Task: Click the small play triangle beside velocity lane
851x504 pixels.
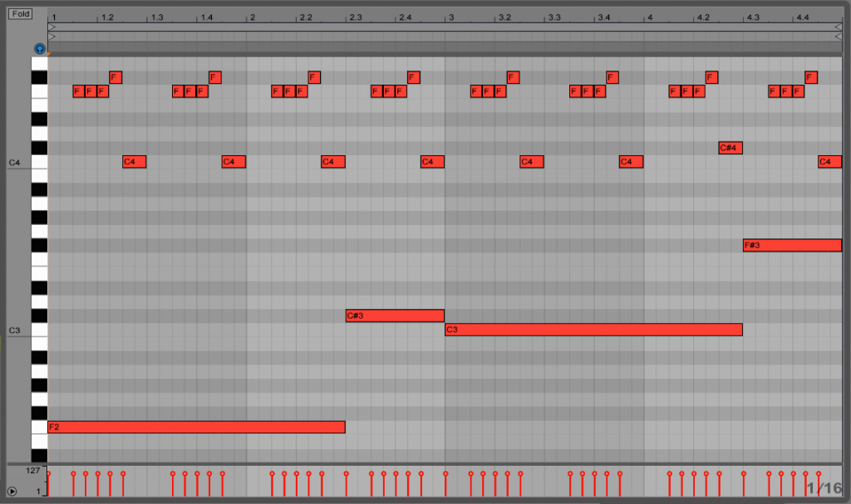Action: coord(12,492)
